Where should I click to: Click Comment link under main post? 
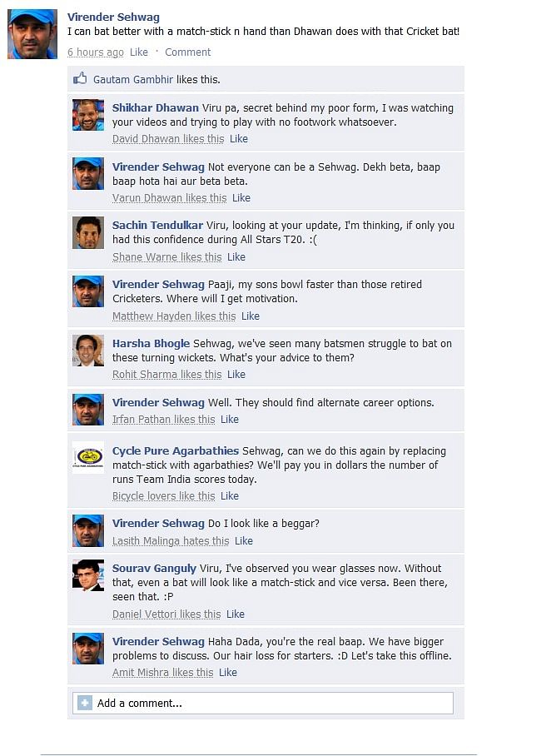click(188, 52)
